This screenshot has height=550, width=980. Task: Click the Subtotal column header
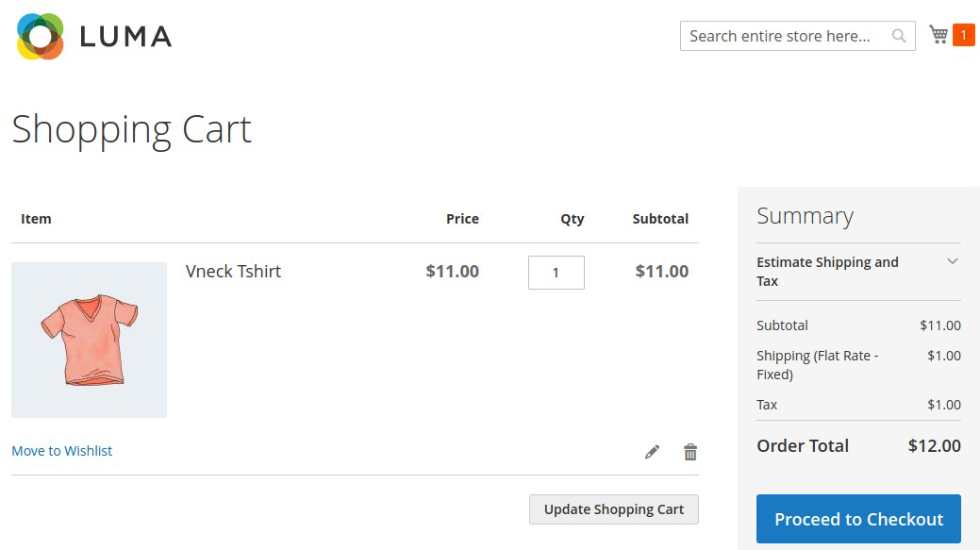click(x=660, y=219)
